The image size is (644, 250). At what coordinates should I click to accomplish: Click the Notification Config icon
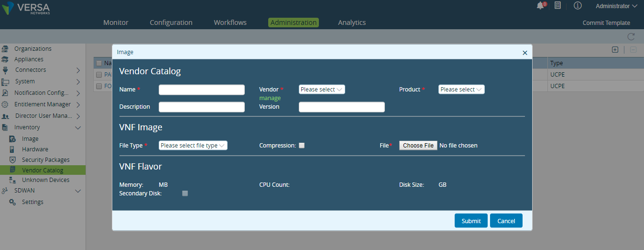pyautogui.click(x=5, y=93)
